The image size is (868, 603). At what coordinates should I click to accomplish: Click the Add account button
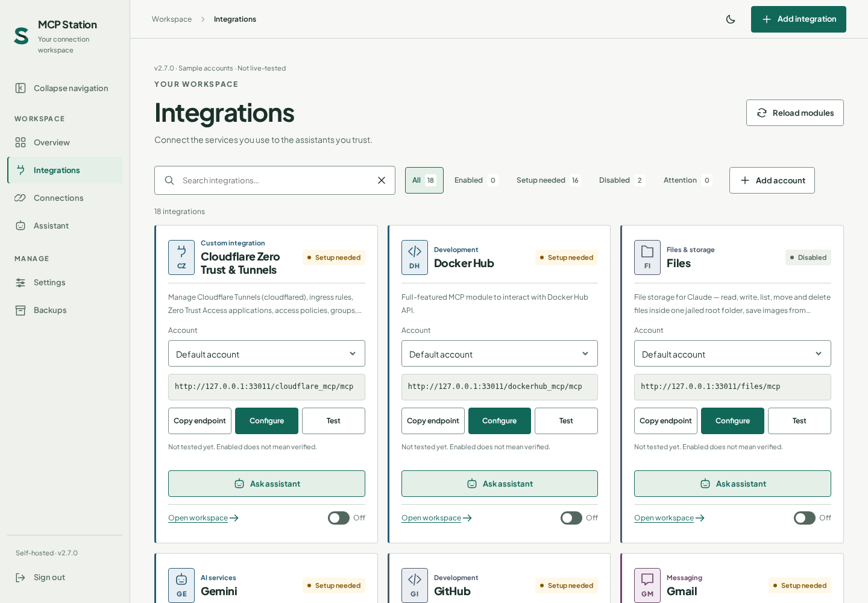tap(772, 180)
